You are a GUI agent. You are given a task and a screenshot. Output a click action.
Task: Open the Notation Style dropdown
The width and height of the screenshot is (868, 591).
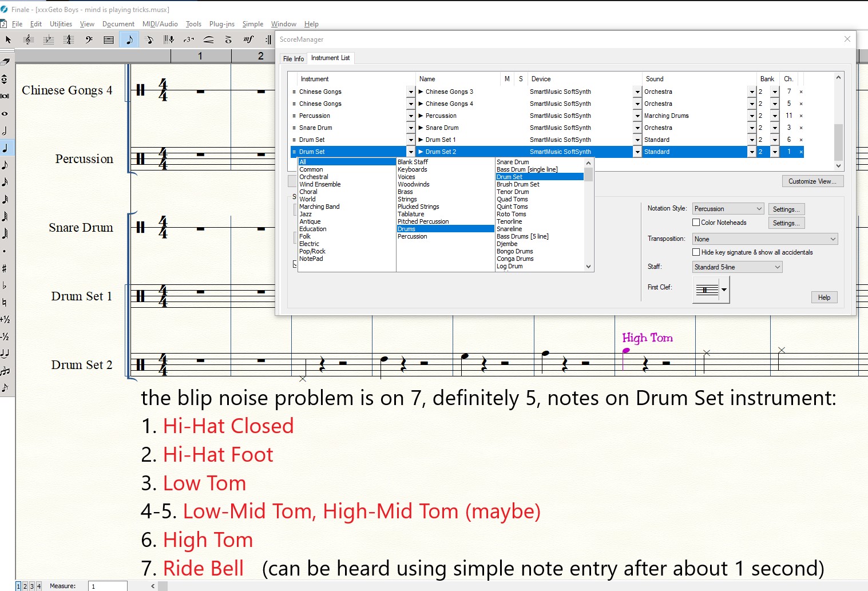(728, 209)
